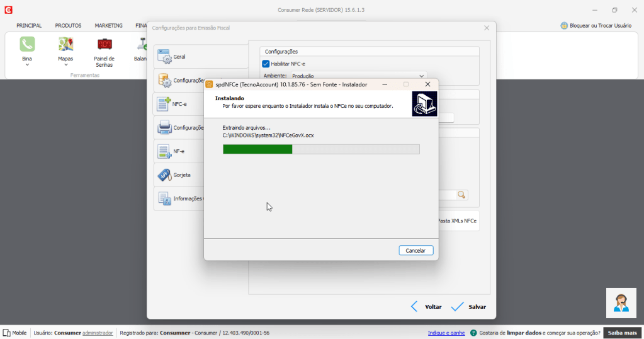Click the Voltar button
This screenshot has height=339, width=644.
pyautogui.click(x=426, y=307)
